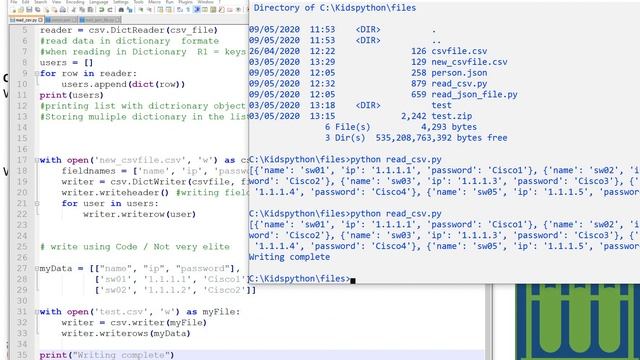
Task: Toggle the Show All Characters icon
Action: [x=188, y=9]
